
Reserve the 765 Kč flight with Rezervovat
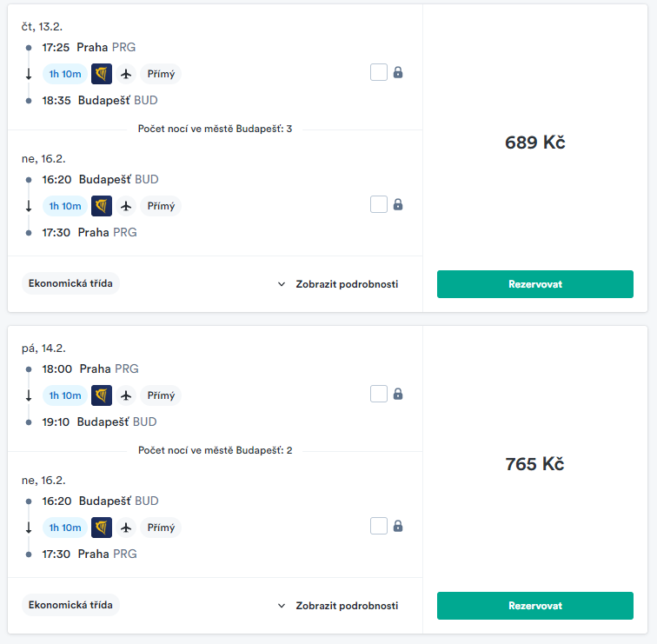click(535, 606)
